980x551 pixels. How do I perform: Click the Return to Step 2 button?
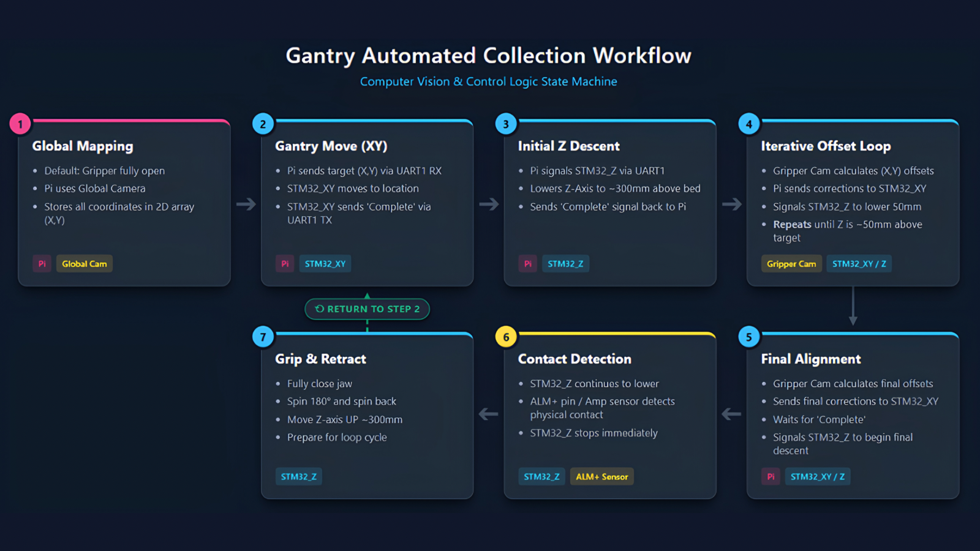coord(367,309)
